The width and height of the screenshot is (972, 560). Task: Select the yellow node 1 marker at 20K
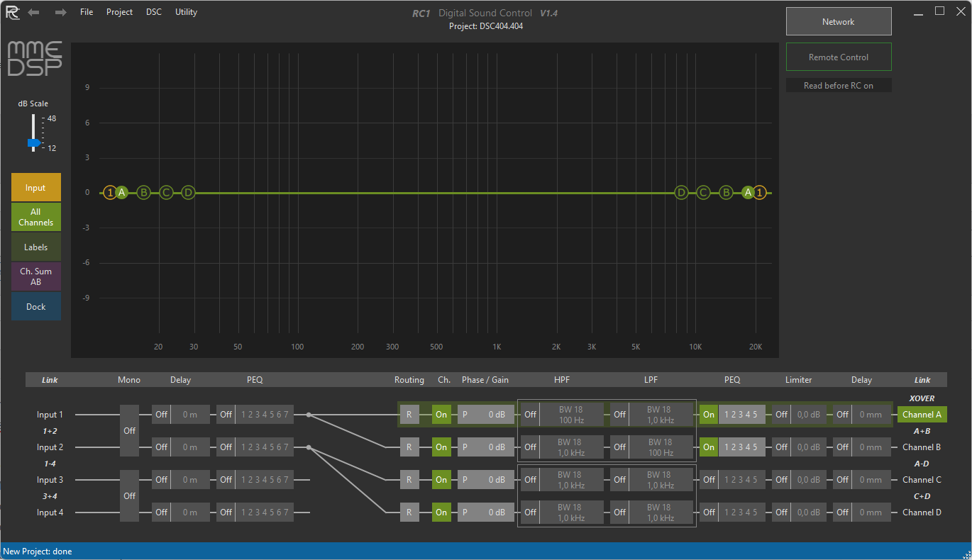point(760,192)
